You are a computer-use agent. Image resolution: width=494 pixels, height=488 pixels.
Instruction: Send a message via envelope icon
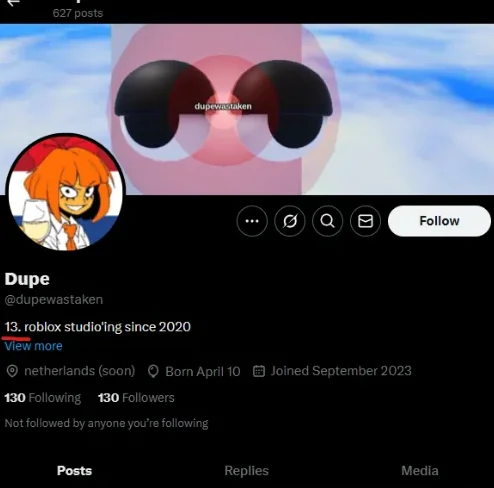click(x=365, y=221)
